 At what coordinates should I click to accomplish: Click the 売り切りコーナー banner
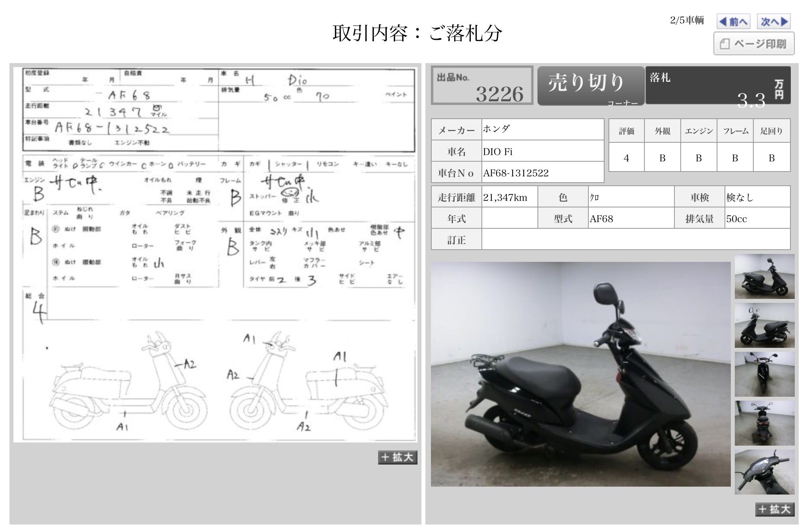point(591,86)
